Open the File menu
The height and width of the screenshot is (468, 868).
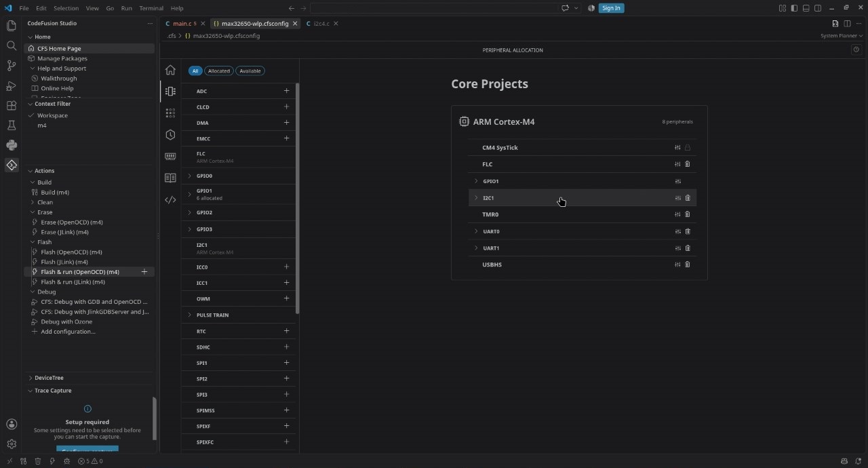[x=24, y=8]
